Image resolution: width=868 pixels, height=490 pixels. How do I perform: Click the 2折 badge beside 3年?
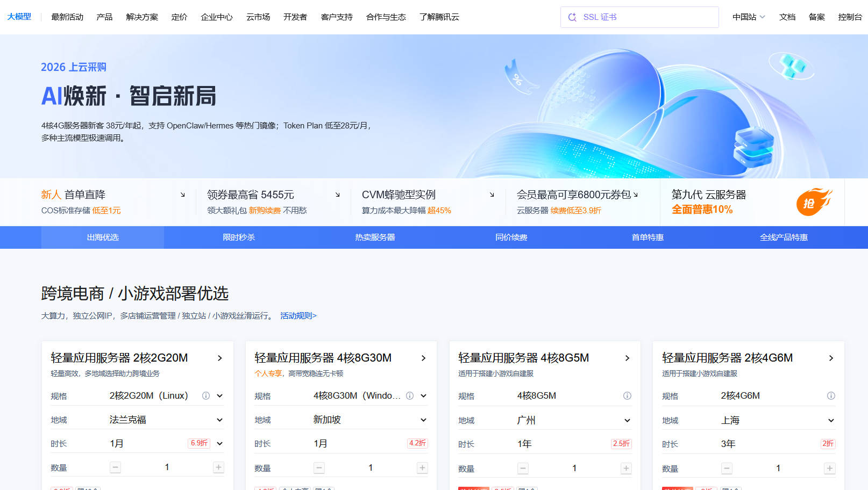[x=828, y=444]
